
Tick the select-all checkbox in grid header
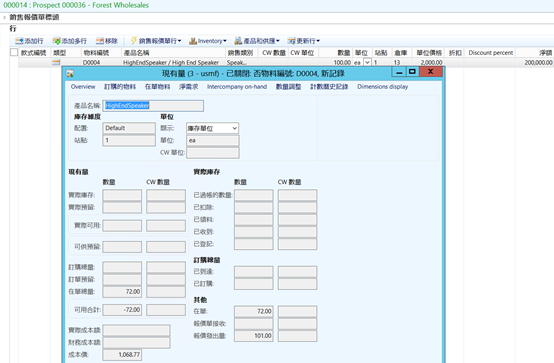pyautogui.click(x=14, y=52)
